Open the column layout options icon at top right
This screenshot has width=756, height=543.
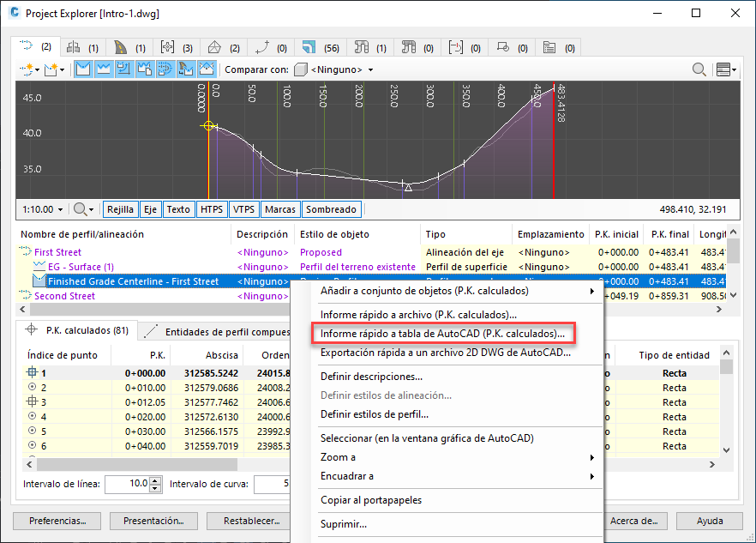point(725,69)
